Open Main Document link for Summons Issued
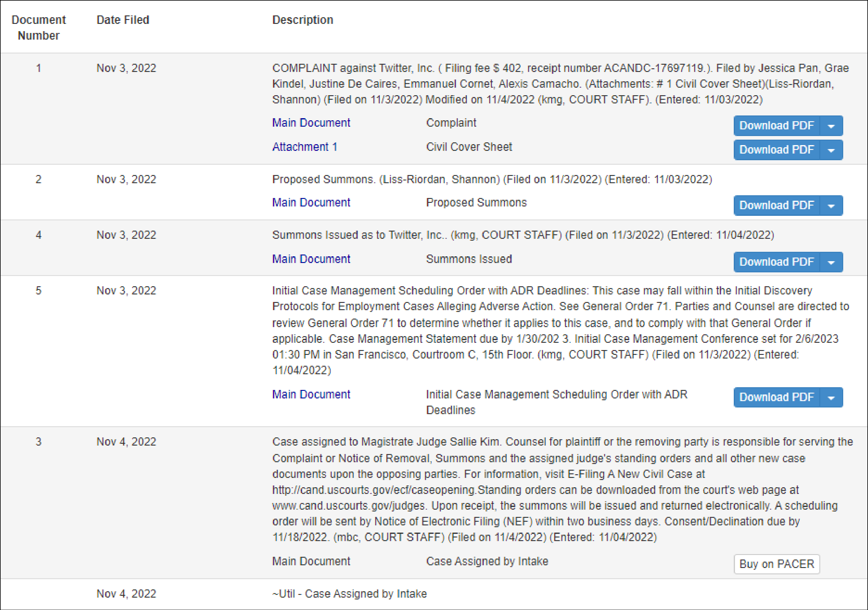868x610 pixels. coord(311,259)
